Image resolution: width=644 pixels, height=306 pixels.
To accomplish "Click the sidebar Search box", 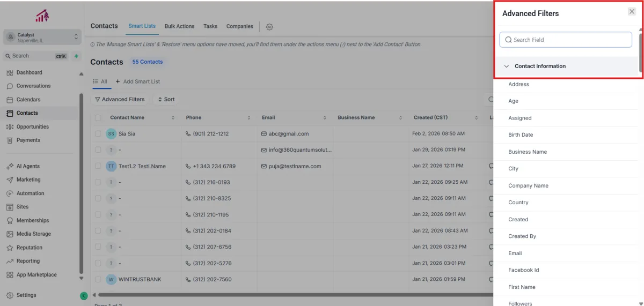I will (x=35, y=56).
